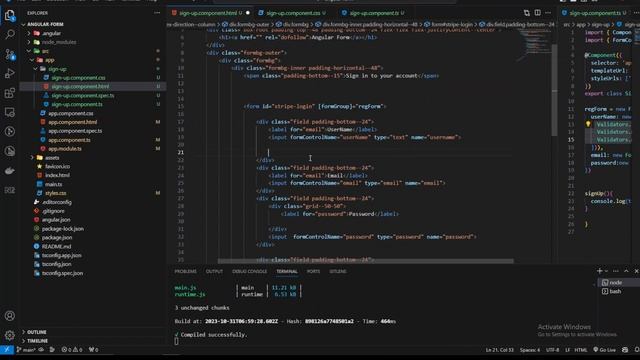Open sign-up.component.spec.ts in the file tree
This screenshot has height=360, width=640.
tap(83, 96)
